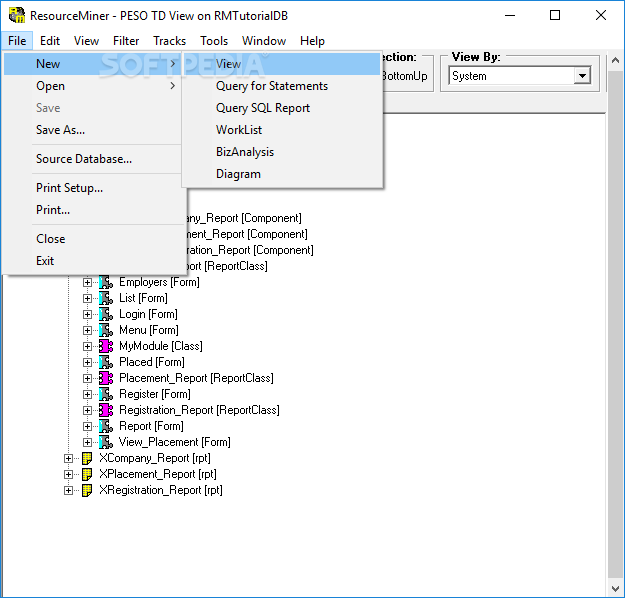
Task: Expand the Registration_Report [ReportClass] node
Action: [x=87, y=410]
